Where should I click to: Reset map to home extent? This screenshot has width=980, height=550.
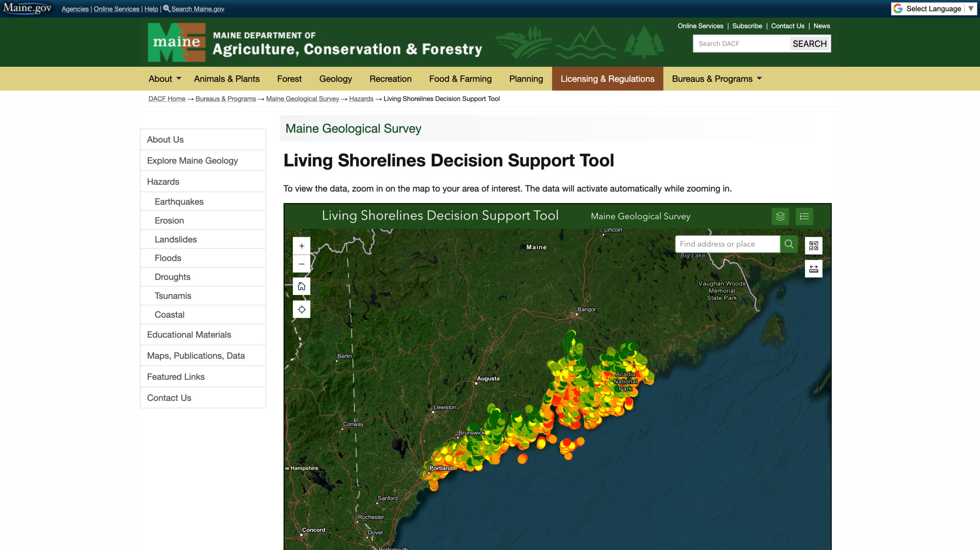click(302, 286)
